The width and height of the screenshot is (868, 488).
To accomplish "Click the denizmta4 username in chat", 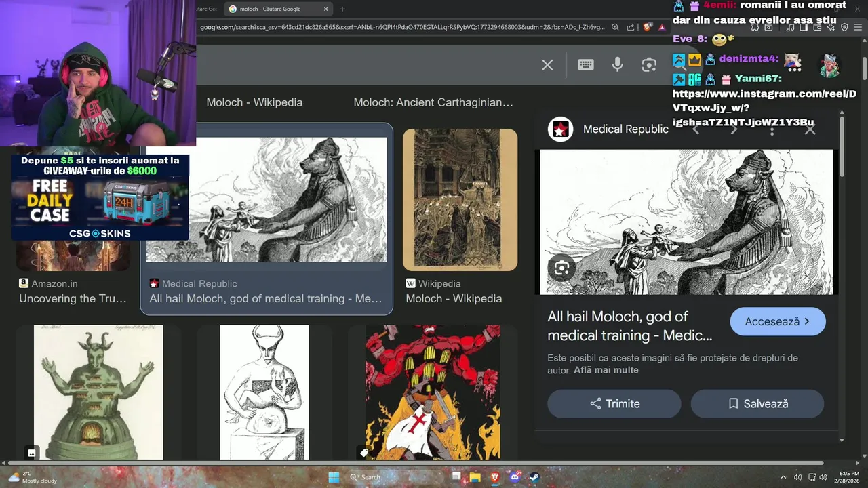I will (x=749, y=59).
